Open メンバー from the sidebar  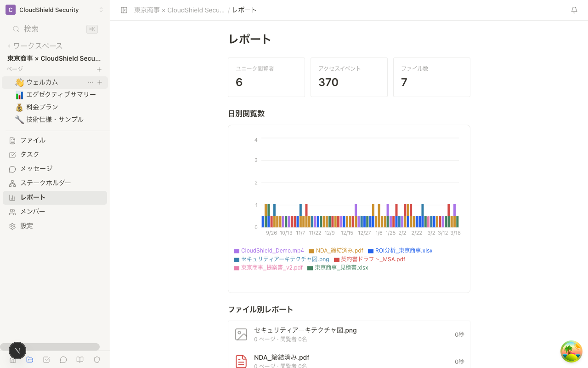(32, 211)
